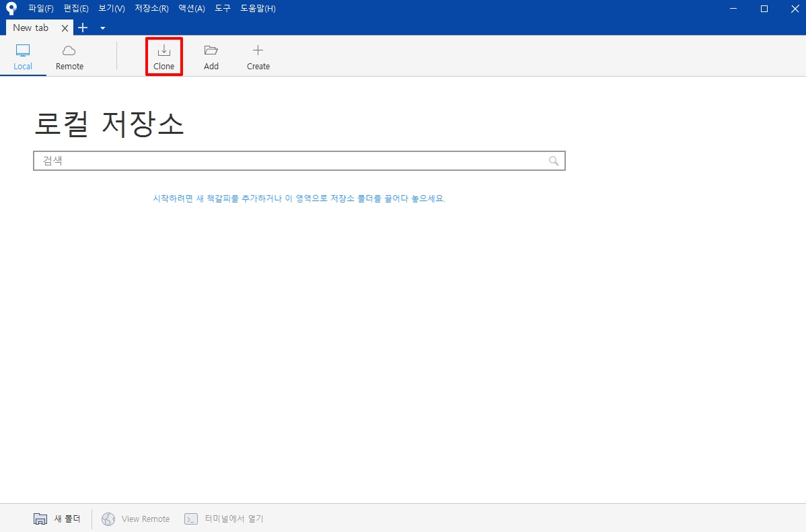
Task: Minimize the Sourcetree window
Action: [x=733, y=8]
